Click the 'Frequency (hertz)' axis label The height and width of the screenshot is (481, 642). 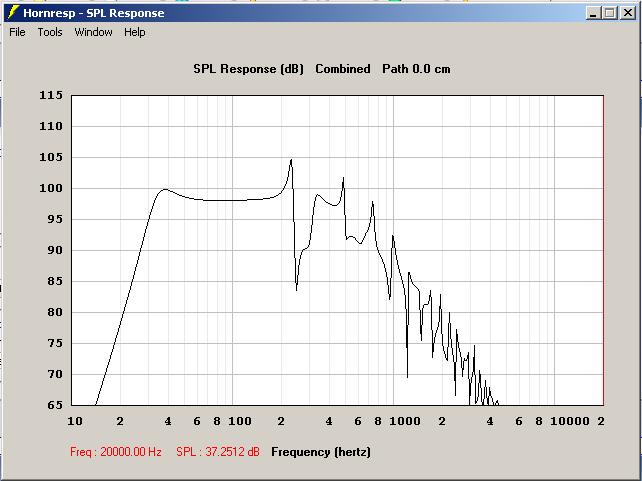(321, 452)
